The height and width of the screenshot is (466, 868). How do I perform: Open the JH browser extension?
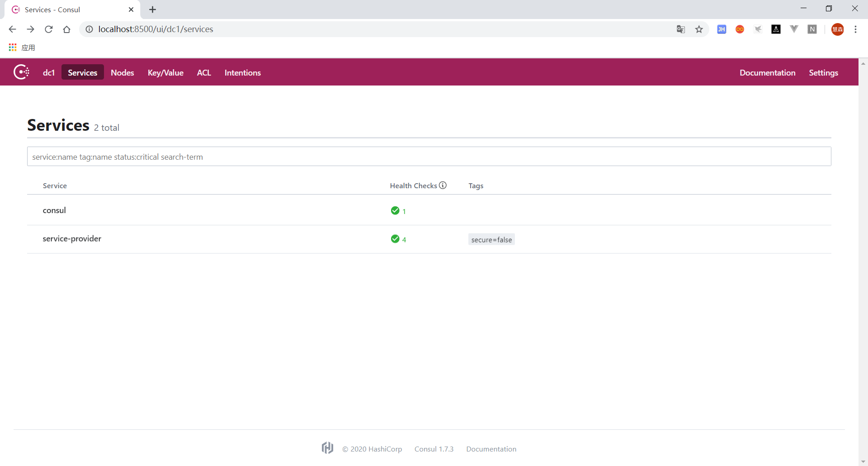coord(722,29)
